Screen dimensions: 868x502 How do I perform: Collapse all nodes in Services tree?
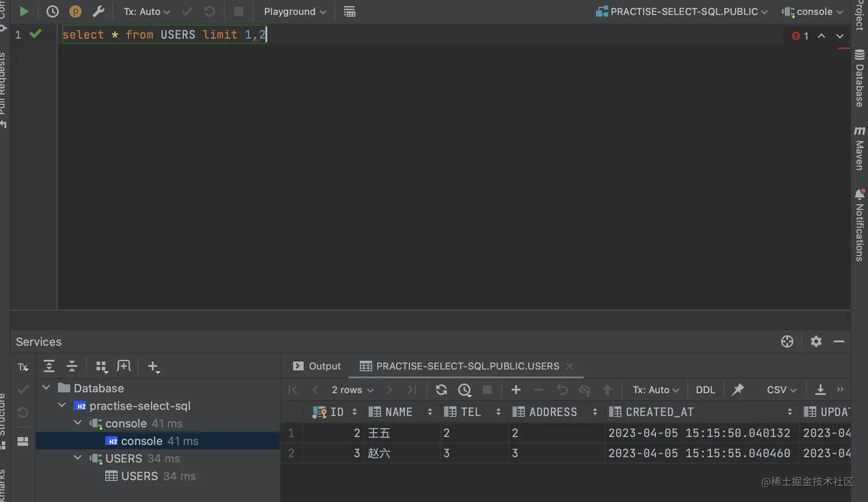tap(72, 366)
